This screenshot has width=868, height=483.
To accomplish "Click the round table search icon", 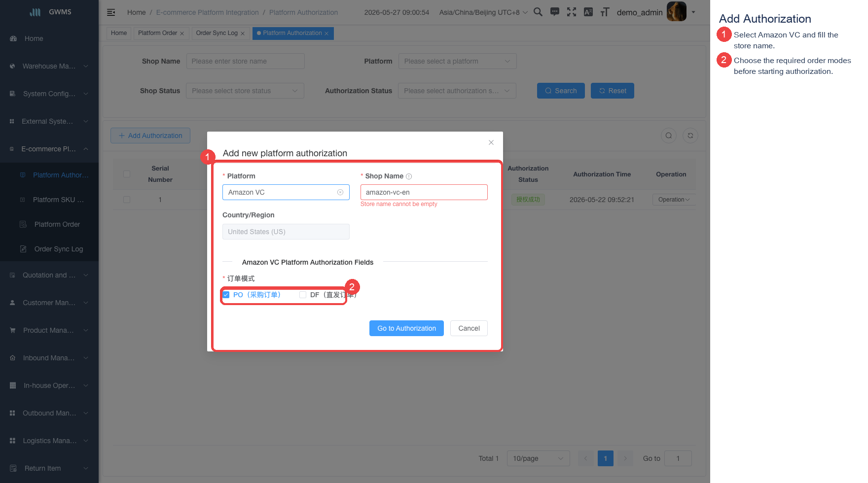I will (669, 136).
